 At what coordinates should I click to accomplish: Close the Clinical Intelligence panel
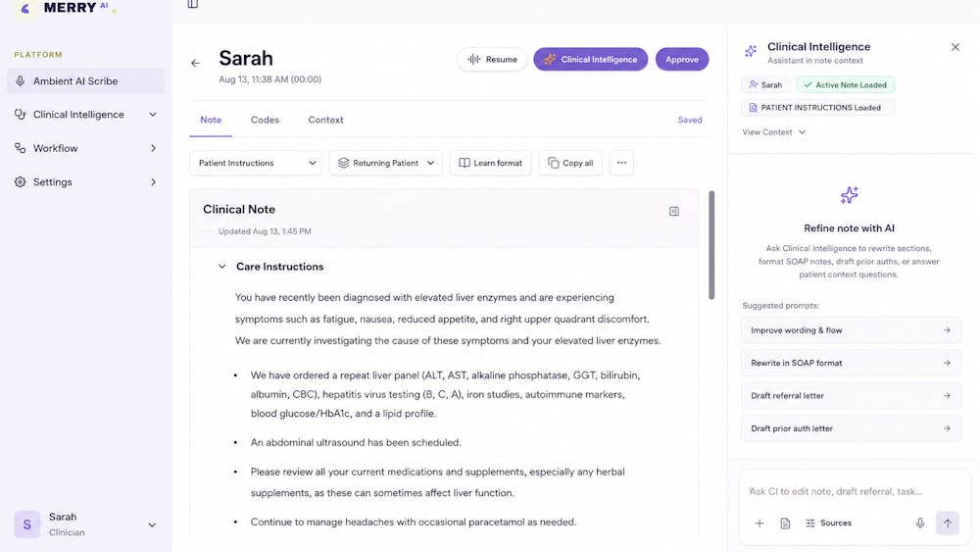click(955, 47)
